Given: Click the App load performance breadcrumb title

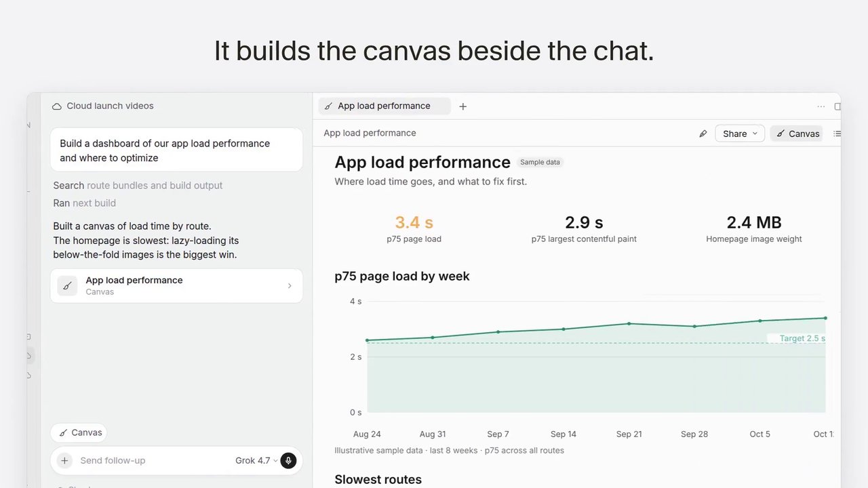Looking at the screenshot, I should click(x=370, y=133).
